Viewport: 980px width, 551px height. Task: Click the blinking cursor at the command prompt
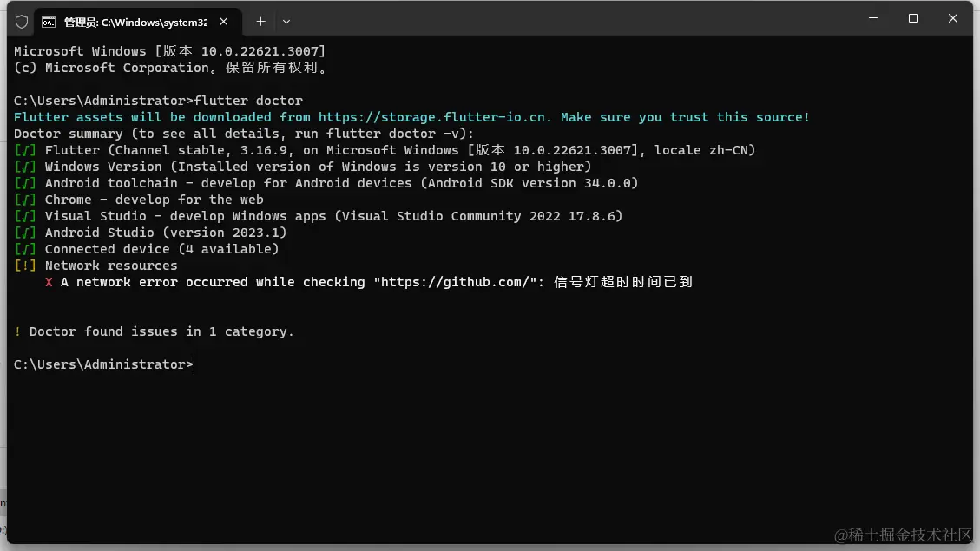194,364
